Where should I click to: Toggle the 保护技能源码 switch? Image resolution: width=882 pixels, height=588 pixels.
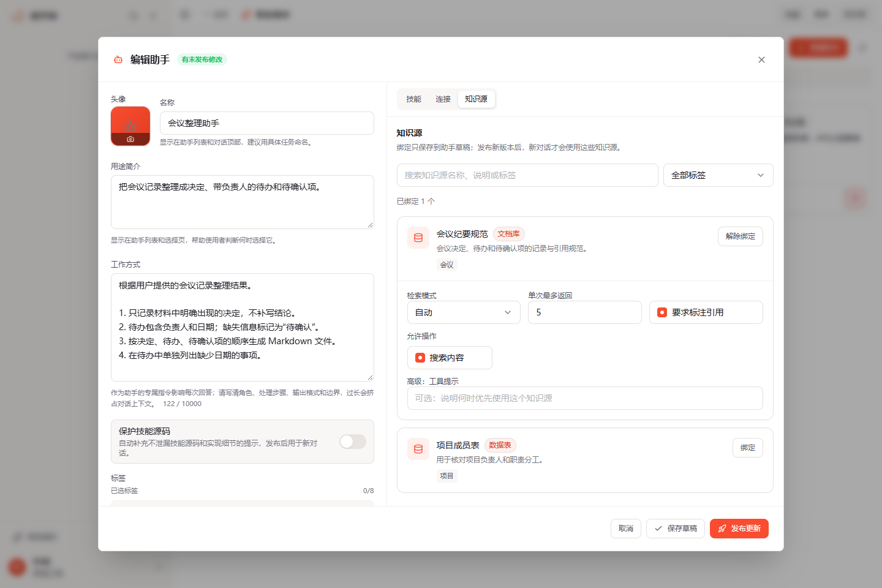coord(353,442)
